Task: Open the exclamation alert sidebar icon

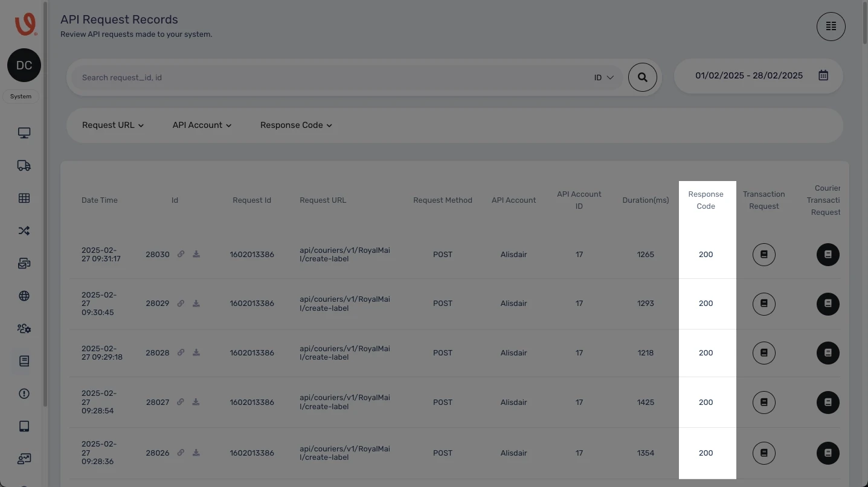Action: pyautogui.click(x=24, y=393)
